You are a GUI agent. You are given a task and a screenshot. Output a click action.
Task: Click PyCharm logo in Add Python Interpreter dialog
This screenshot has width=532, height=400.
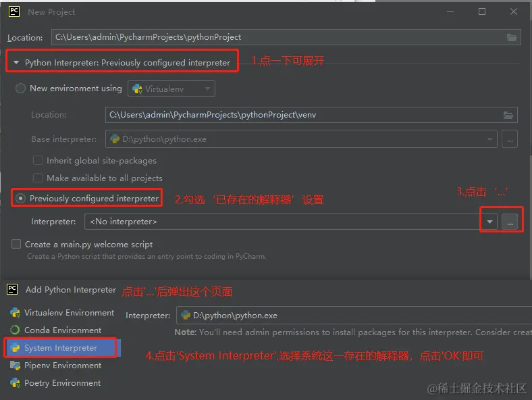pyautogui.click(x=12, y=289)
